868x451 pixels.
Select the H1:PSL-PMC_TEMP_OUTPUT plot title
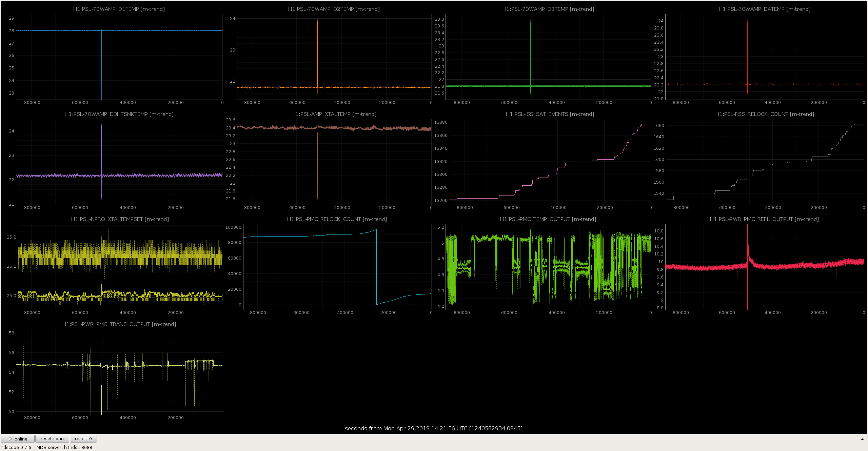point(548,219)
